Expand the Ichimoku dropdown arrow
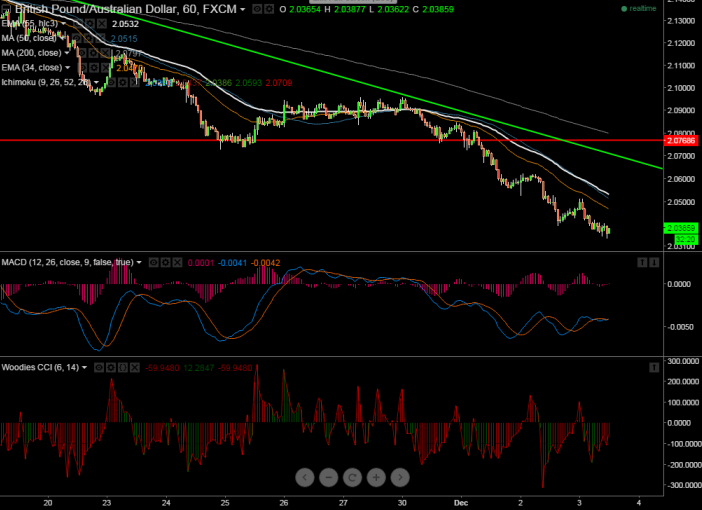Screen dimensions: 702x510 click(x=96, y=82)
